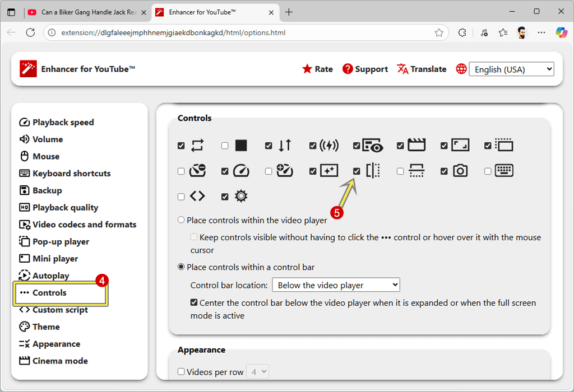This screenshot has height=392, width=574.
Task: Bookmark page with star icon in address bar
Action: [439, 32]
